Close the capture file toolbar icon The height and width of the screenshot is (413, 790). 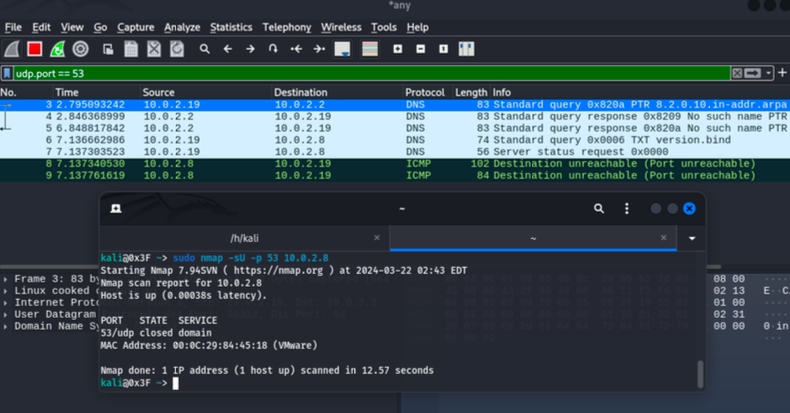pos(154,49)
